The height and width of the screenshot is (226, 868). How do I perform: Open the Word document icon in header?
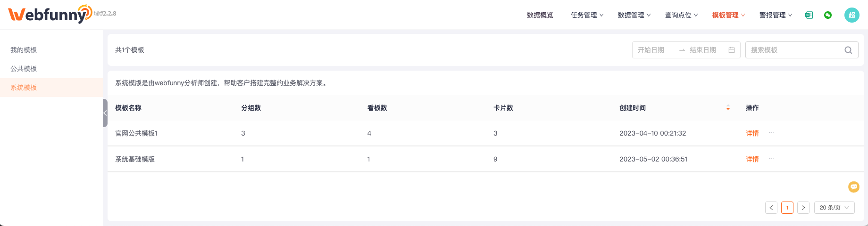click(809, 15)
